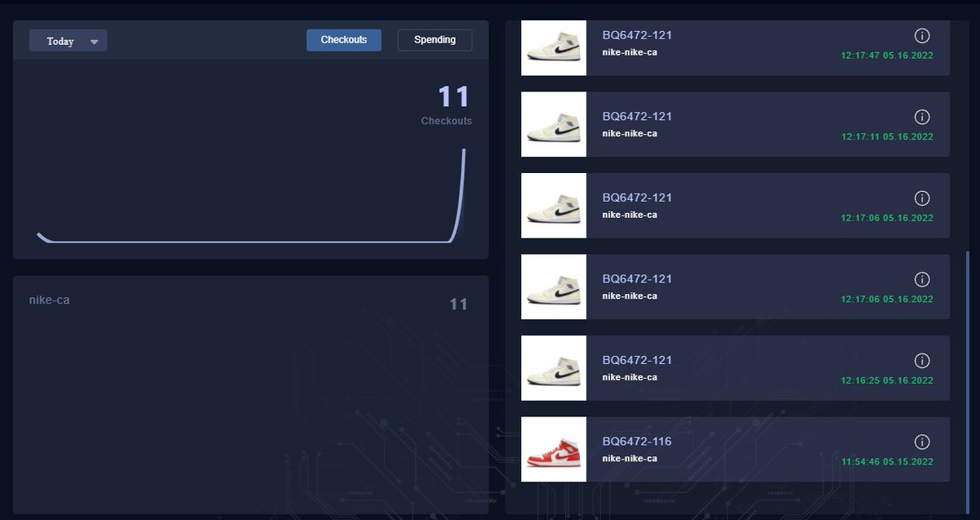Open info icon for 12:17:47 checkout
Image resolution: width=980 pixels, height=520 pixels.
point(922,36)
